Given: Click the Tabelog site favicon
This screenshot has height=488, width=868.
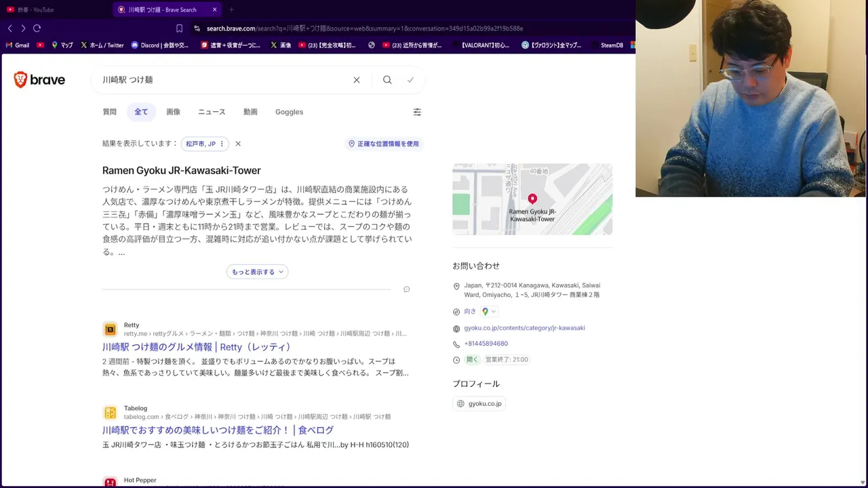Looking at the screenshot, I should pyautogui.click(x=110, y=412).
